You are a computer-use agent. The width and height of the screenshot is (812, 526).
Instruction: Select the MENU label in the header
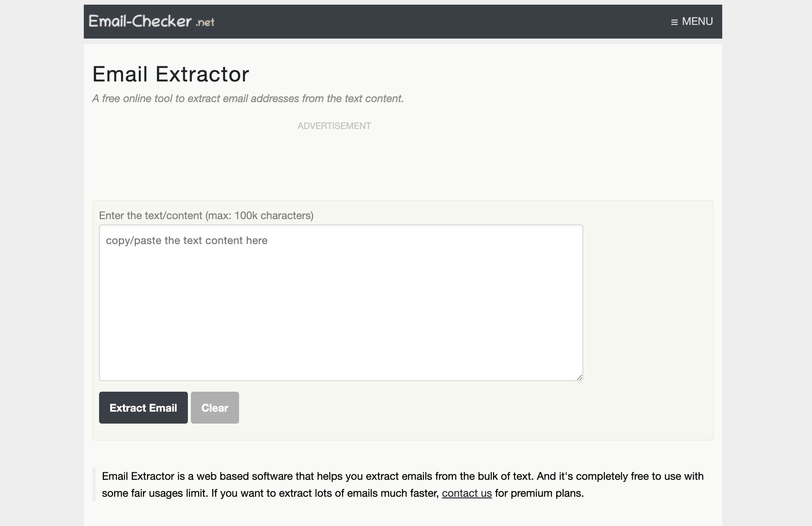pyautogui.click(x=697, y=21)
